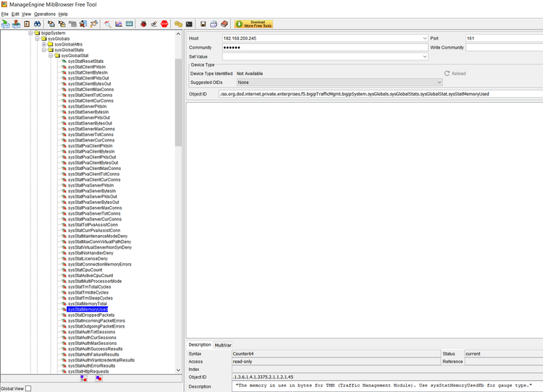Image resolution: width=543 pixels, height=392 pixels.
Task: Open the command console toolbar icon
Action: (x=189, y=24)
